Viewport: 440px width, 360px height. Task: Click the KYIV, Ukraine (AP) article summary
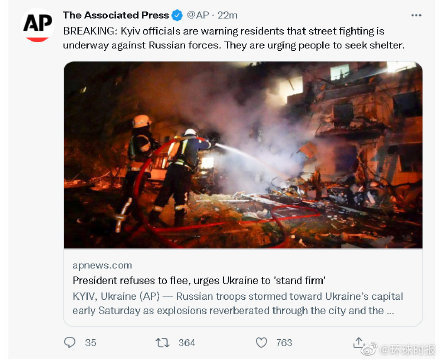(238, 303)
